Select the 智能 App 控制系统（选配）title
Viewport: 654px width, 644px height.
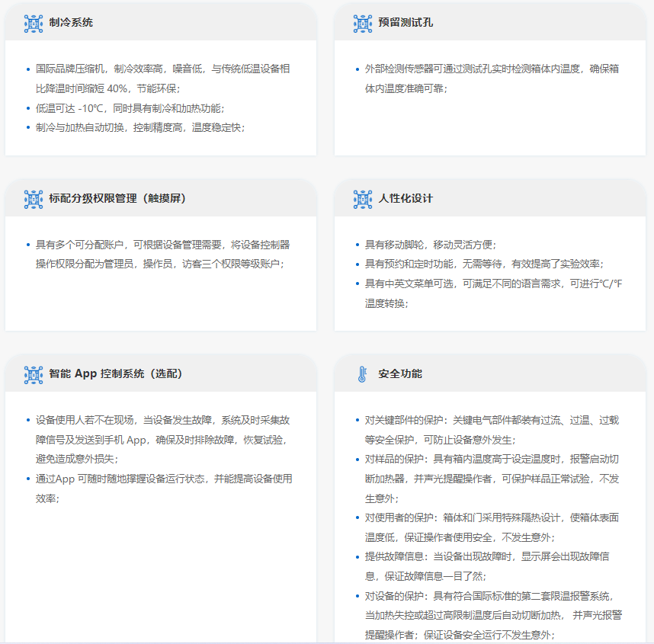tap(115, 374)
